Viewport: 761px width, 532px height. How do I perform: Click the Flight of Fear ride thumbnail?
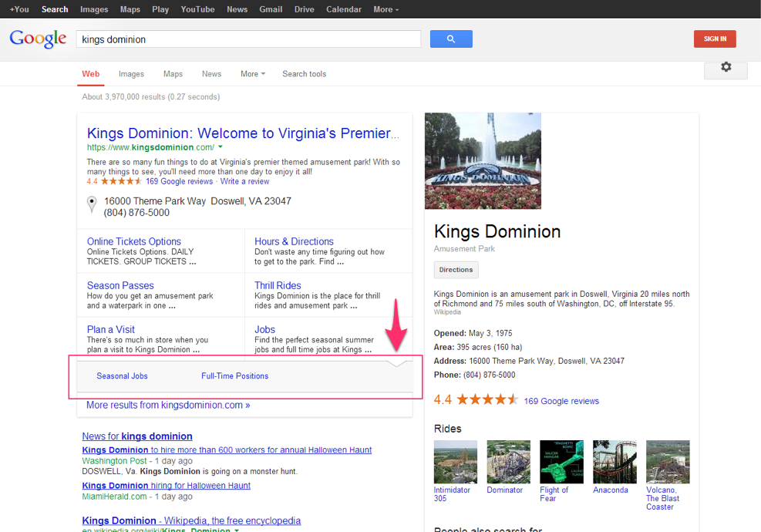point(561,462)
